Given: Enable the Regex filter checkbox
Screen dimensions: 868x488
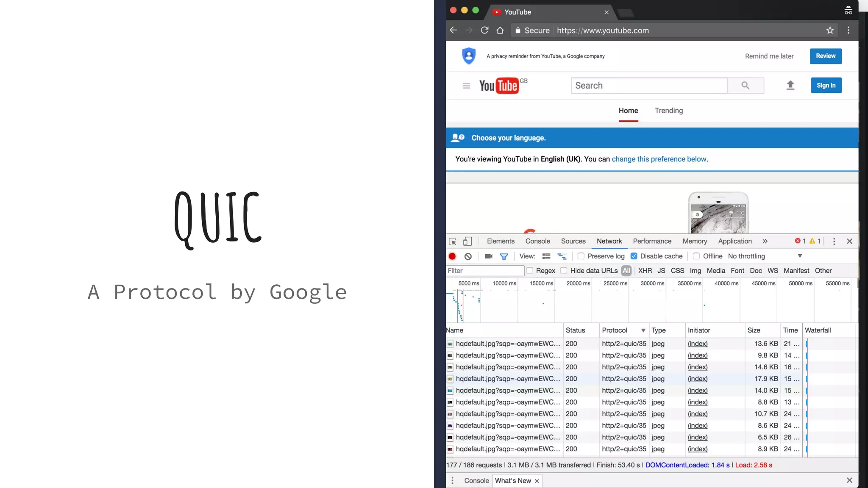Looking at the screenshot, I should point(530,270).
